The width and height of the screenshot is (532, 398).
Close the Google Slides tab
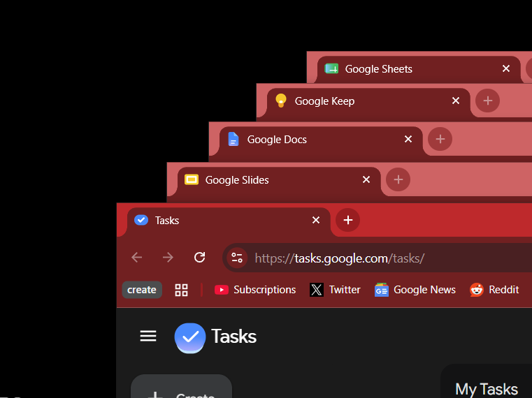[x=366, y=179]
